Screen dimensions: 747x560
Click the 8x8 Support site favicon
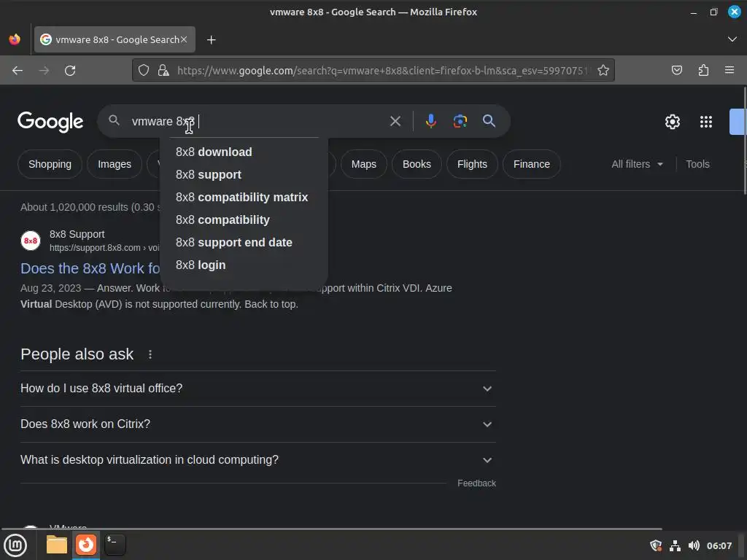click(31, 241)
